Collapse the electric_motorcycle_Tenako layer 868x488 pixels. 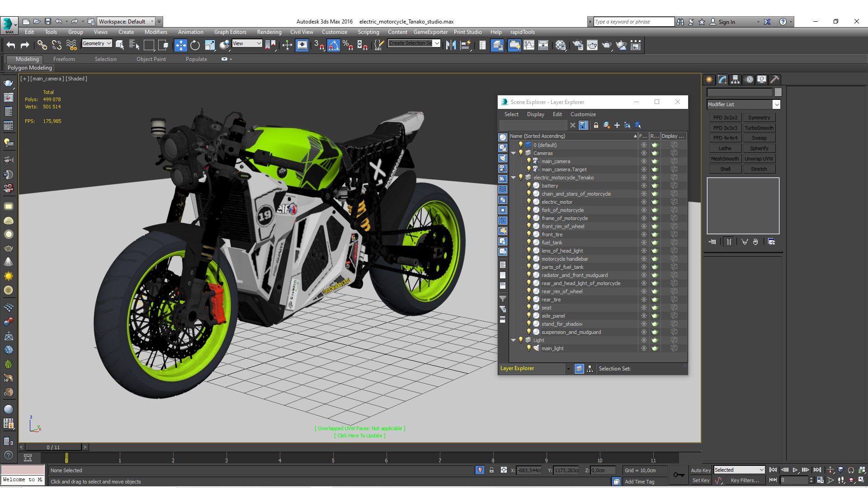point(514,178)
